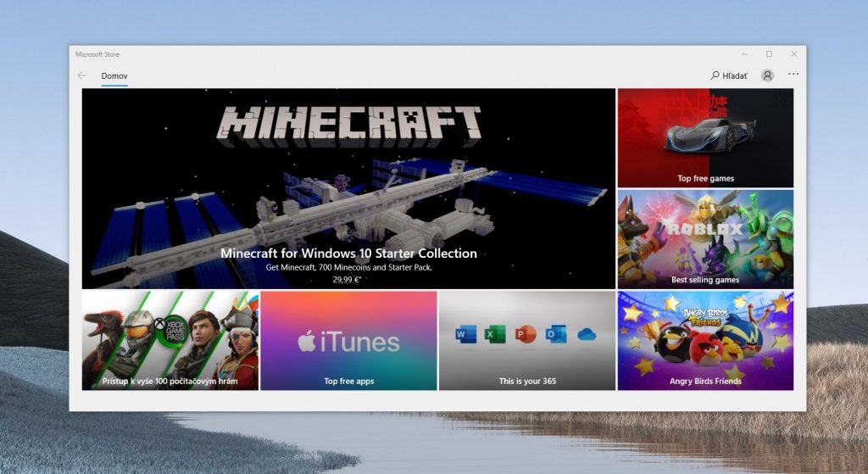Open the three-dot more options menu
Screen dimensions: 868x474
click(x=793, y=75)
